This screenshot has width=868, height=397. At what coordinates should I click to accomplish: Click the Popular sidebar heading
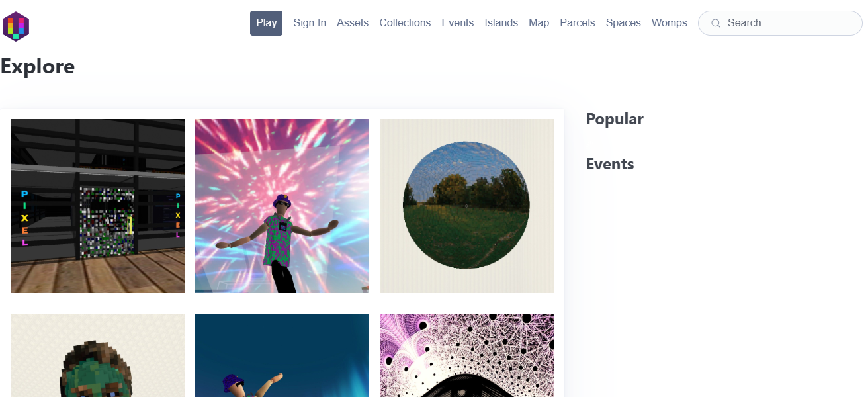[x=615, y=120]
